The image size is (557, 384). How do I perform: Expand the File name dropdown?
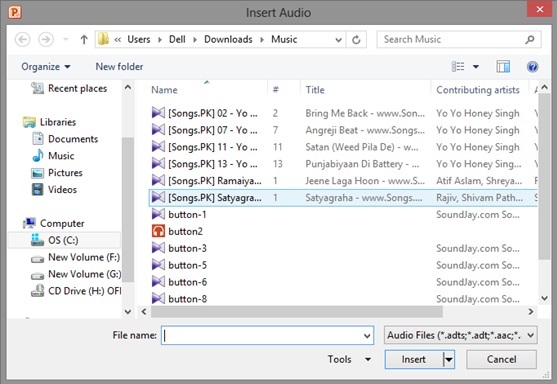point(367,336)
